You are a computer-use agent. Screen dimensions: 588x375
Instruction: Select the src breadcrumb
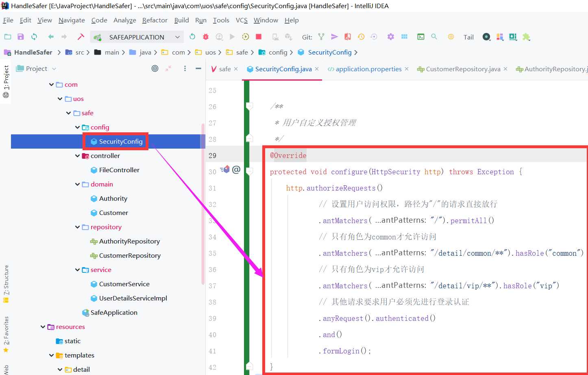75,52
